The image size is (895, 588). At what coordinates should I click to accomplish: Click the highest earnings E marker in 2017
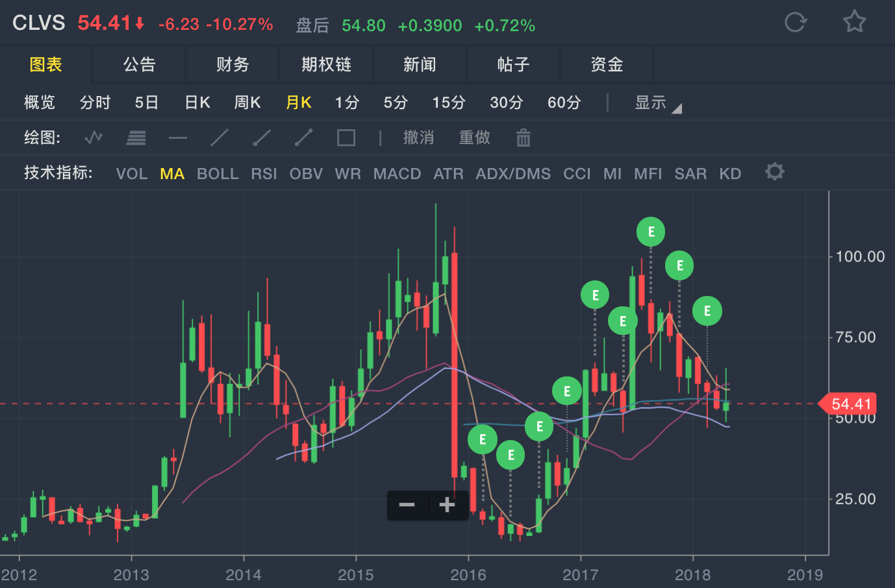tap(651, 232)
